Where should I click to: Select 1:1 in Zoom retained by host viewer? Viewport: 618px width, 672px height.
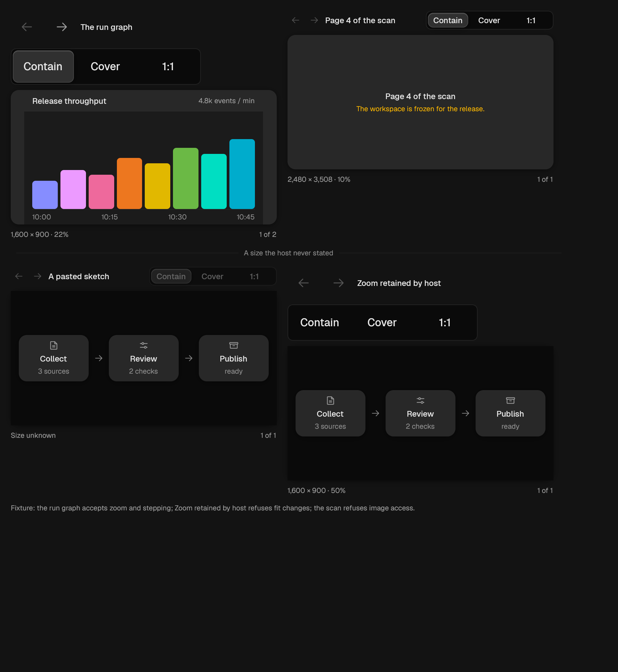(x=445, y=323)
